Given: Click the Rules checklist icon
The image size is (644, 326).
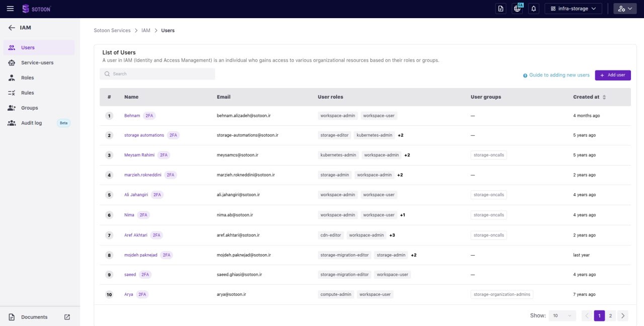Looking at the screenshot, I should pyautogui.click(x=12, y=93).
